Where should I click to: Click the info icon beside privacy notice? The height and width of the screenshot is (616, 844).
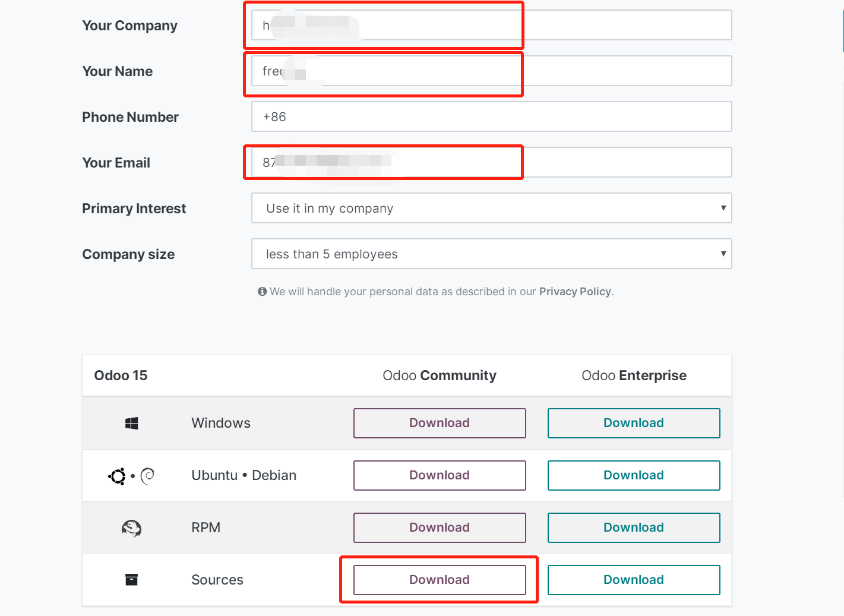click(x=262, y=292)
